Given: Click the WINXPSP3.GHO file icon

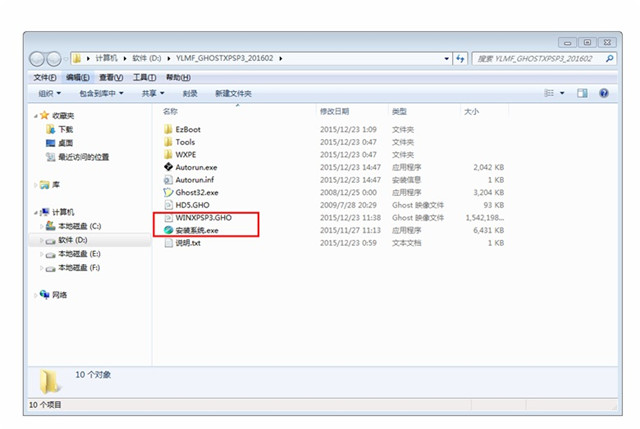Looking at the screenshot, I should coord(167,217).
